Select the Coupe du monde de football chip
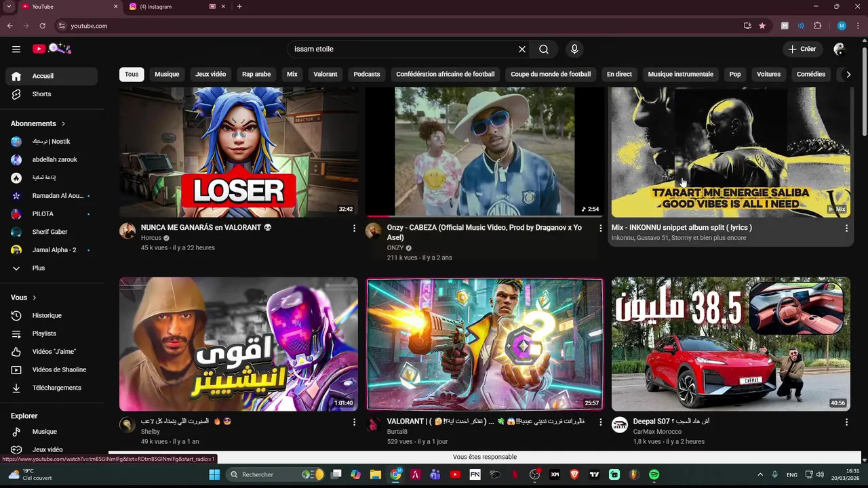The width and height of the screenshot is (868, 488). 551,74
